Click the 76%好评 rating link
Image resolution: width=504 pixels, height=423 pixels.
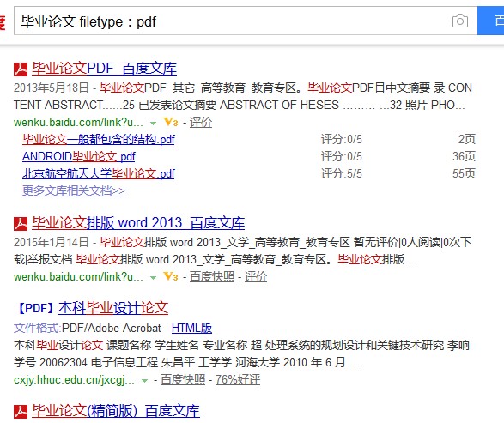click(238, 380)
